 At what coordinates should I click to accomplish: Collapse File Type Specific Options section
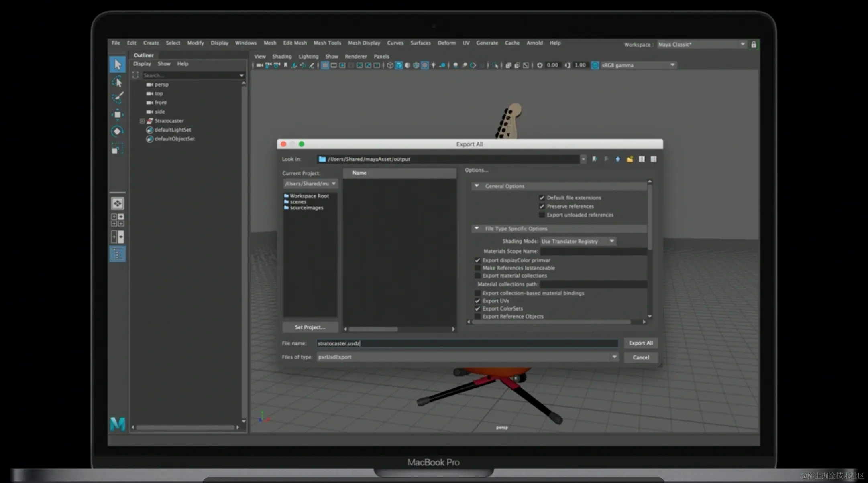(x=477, y=228)
